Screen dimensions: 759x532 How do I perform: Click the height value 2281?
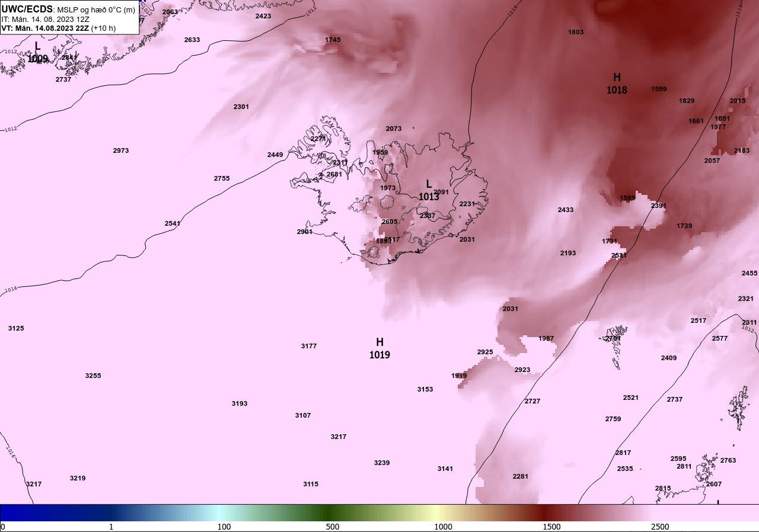(x=521, y=476)
